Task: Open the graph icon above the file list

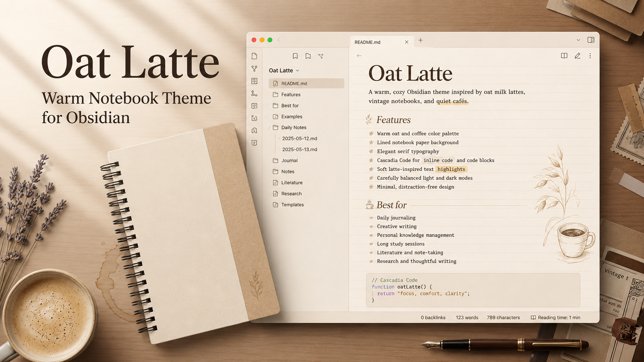Action: [x=321, y=56]
